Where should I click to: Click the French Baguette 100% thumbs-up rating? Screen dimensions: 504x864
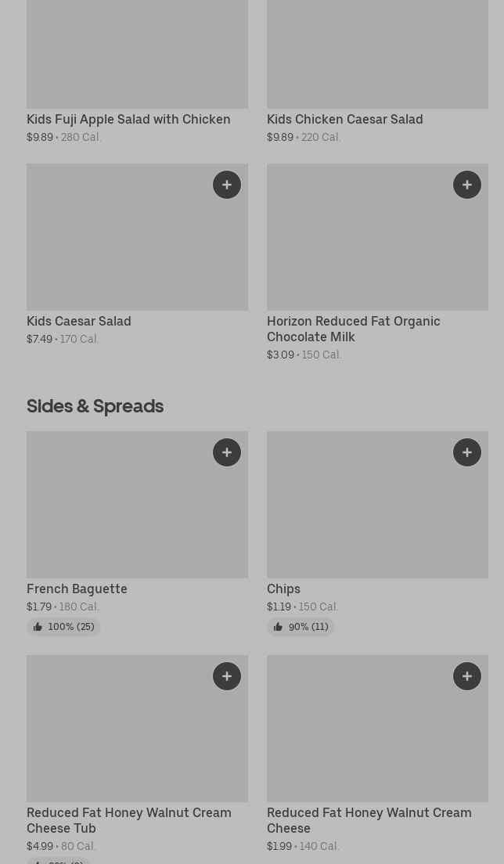pyautogui.click(x=63, y=627)
